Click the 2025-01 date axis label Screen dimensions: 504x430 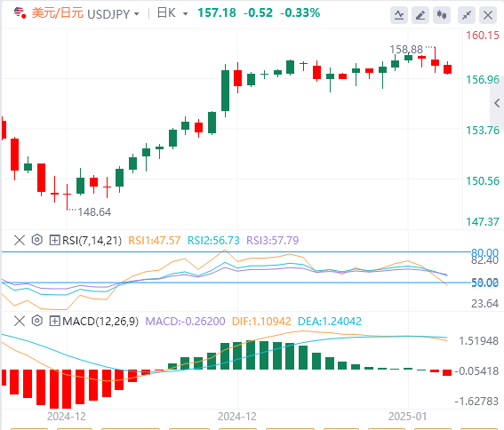407,417
